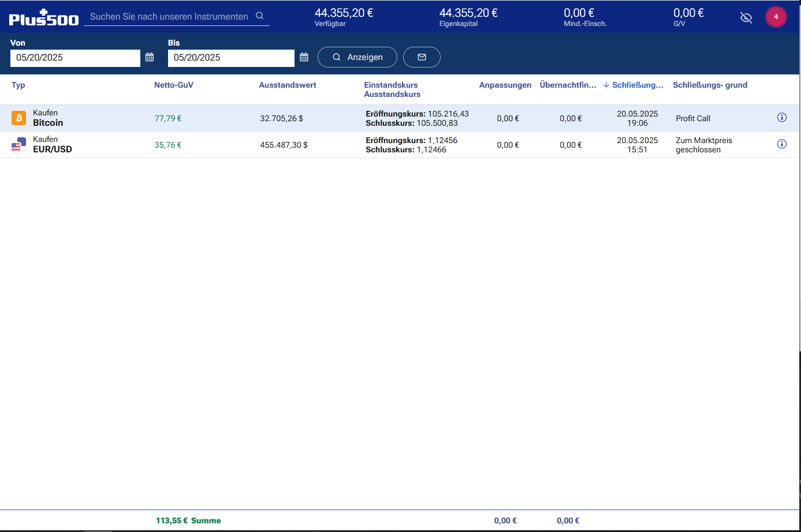Click into the Bis date field
The width and height of the screenshot is (801, 532).
(231, 58)
